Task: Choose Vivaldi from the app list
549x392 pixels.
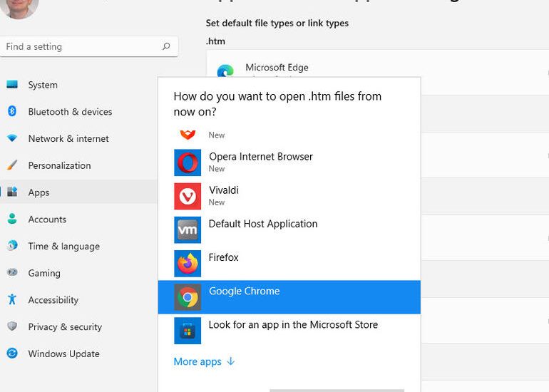Action: click(289, 196)
